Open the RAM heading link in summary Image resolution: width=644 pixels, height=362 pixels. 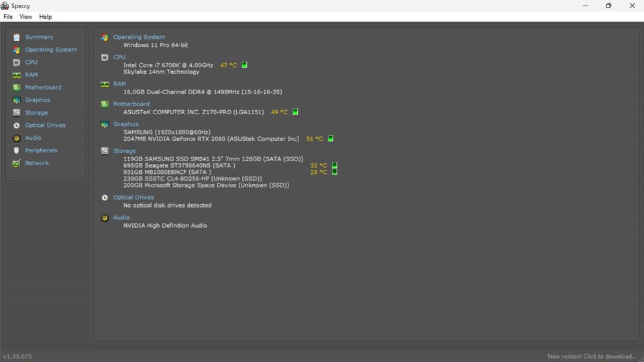pyautogui.click(x=119, y=84)
